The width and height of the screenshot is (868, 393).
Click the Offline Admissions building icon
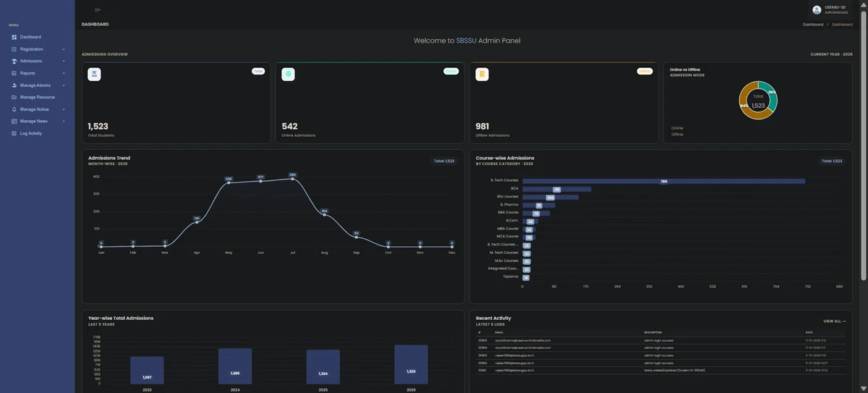(482, 74)
